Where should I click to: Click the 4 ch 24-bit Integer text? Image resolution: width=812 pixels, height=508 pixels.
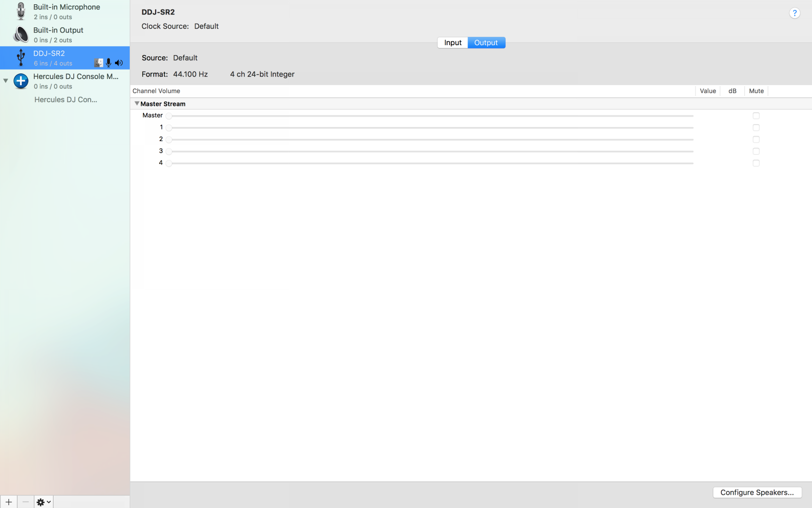click(x=262, y=74)
